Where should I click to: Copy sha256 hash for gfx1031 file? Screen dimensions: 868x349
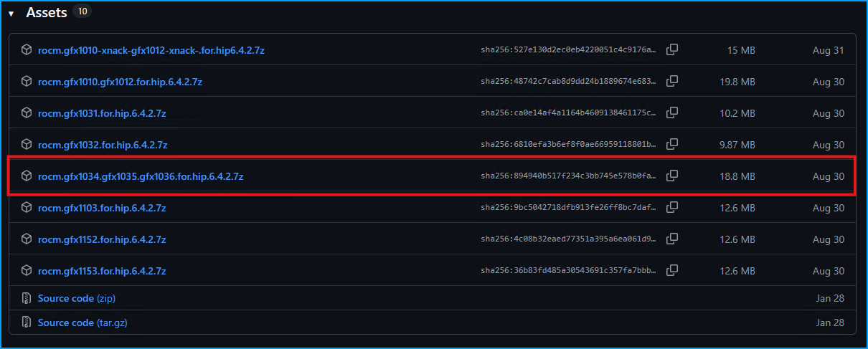click(x=672, y=113)
